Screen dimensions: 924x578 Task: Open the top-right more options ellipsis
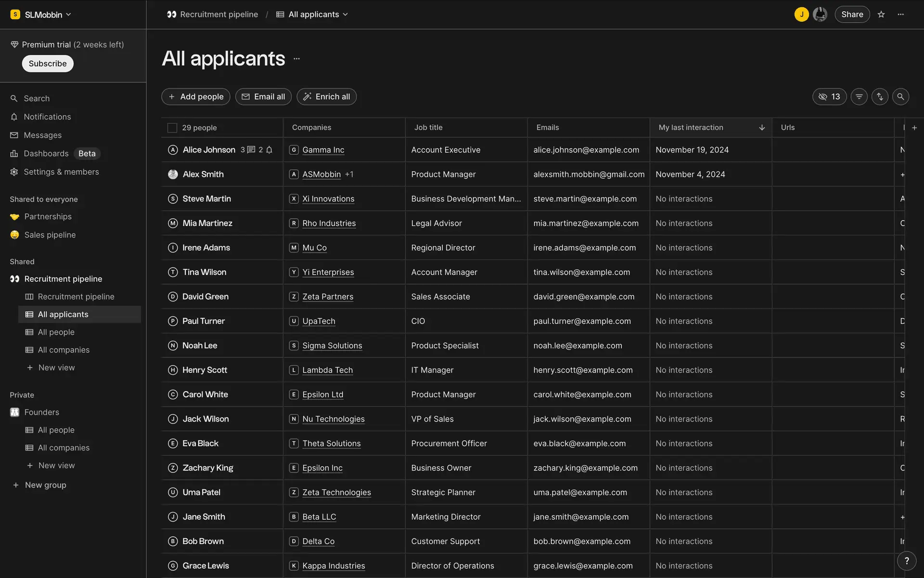click(x=901, y=14)
